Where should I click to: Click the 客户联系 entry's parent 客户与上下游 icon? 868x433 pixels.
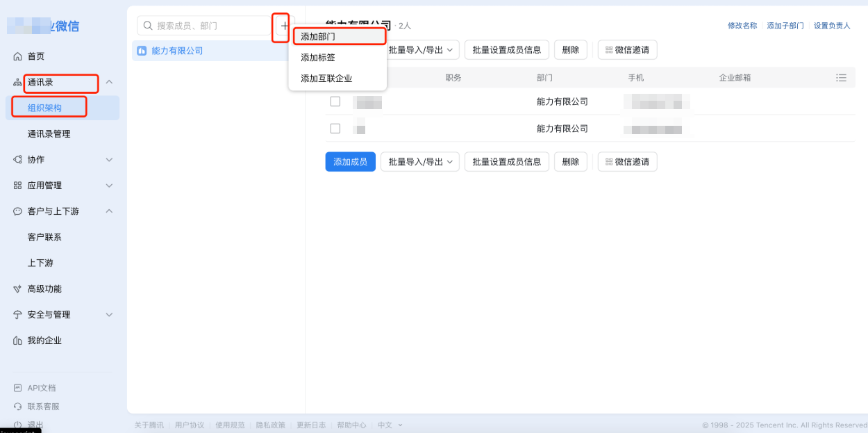pyautogui.click(x=17, y=211)
